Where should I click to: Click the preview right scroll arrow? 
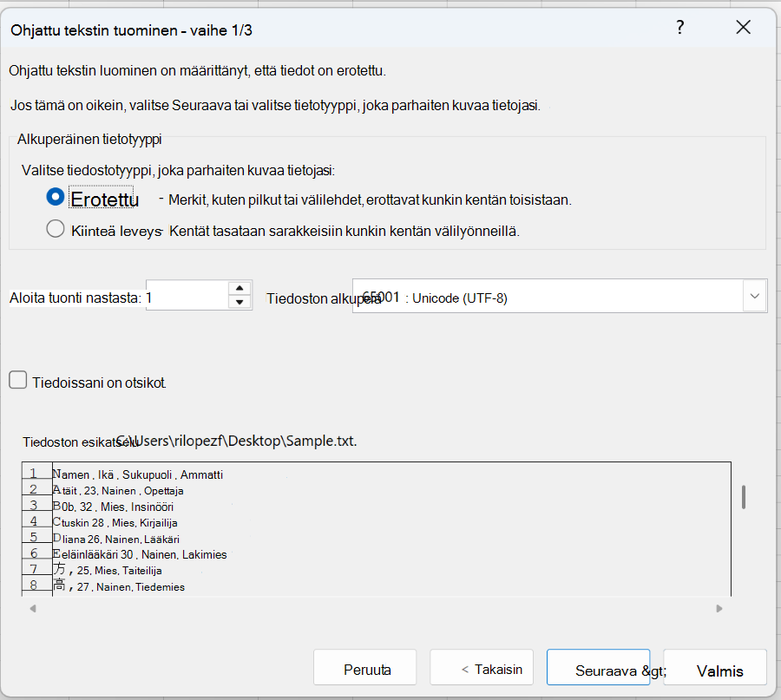point(719,608)
